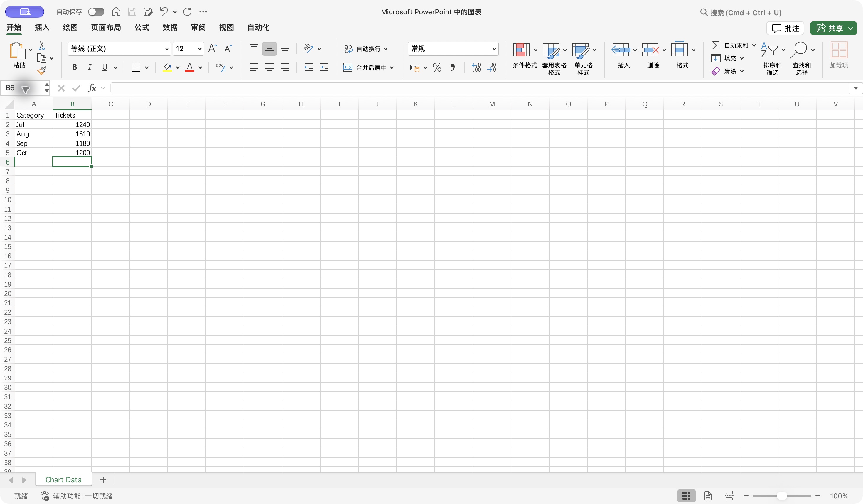The height and width of the screenshot is (504, 863).
Task: Click the Undo arrow
Action: [x=164, y=12]
